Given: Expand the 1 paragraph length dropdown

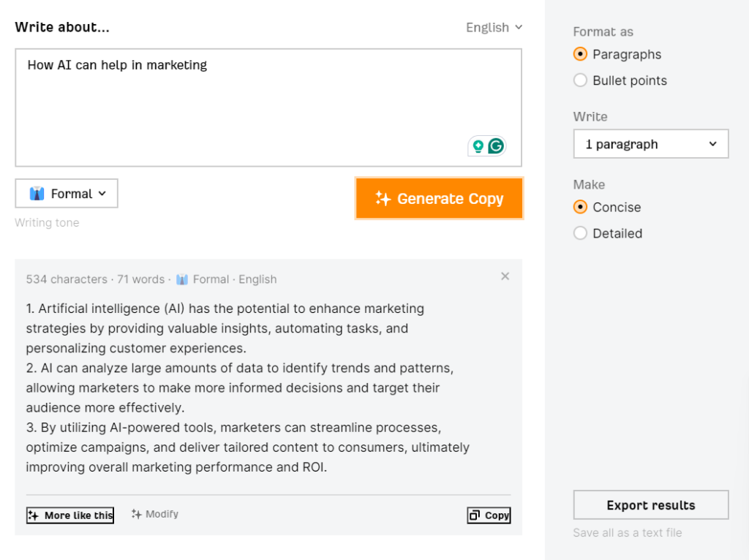Looking at the screenshot, I should [650, 143].
